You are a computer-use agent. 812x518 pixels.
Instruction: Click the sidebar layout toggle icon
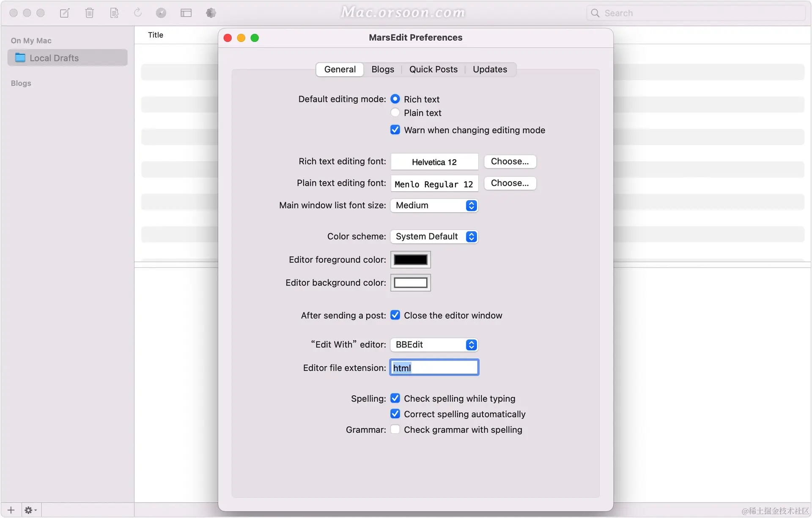point(186,13)
